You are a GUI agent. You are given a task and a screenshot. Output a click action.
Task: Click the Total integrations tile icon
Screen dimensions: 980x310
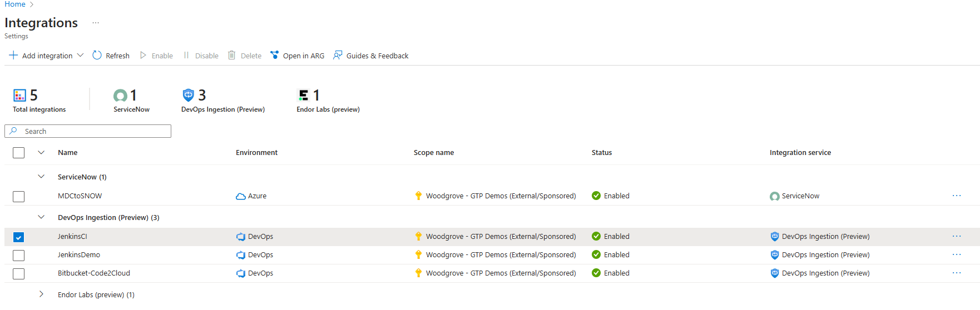(x=20, y=96)
